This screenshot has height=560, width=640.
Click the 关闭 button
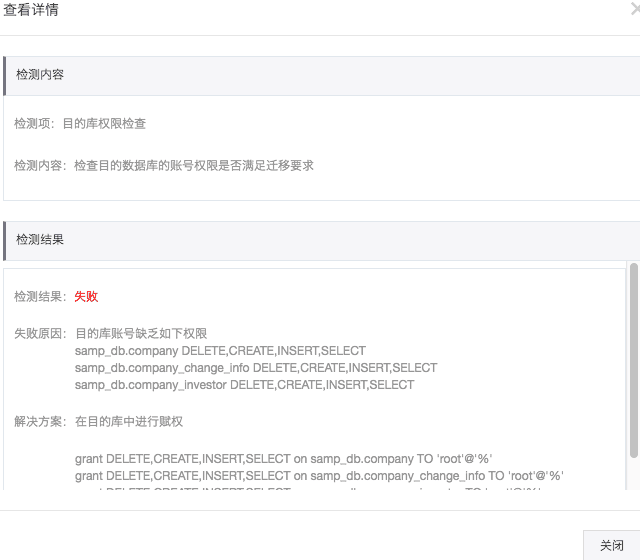click(611, 545)
